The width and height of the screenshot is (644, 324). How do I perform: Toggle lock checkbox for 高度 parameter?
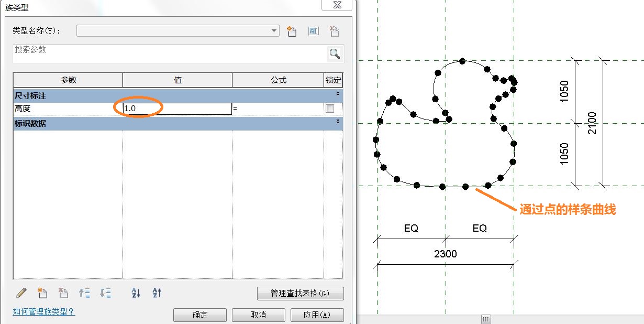[330, 109]
